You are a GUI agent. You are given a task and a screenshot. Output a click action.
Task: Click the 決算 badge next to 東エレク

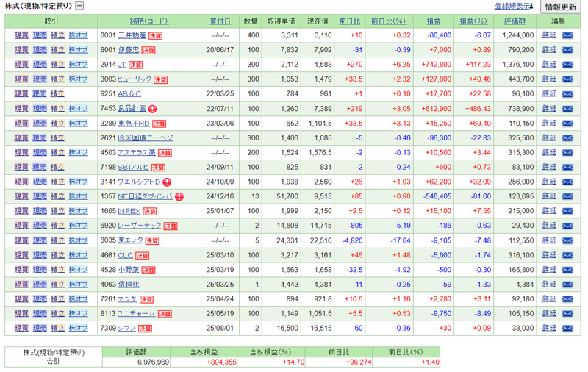[152, 240]
